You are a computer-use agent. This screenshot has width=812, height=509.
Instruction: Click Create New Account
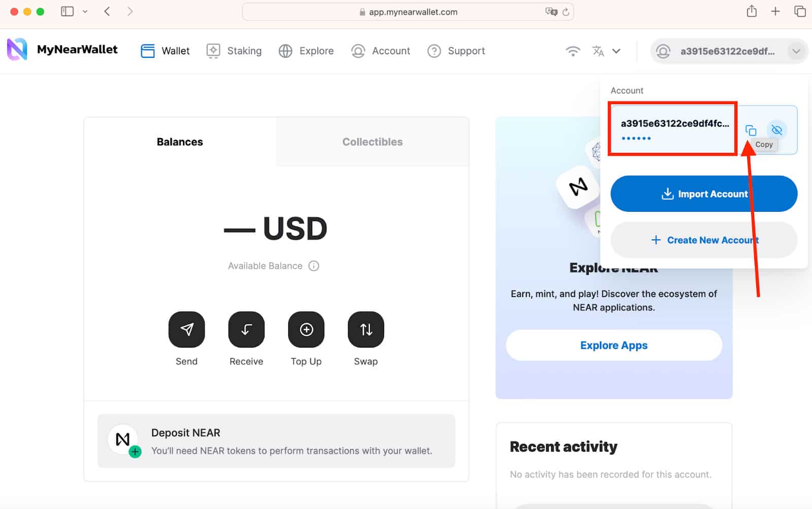(x=703, y=240)
